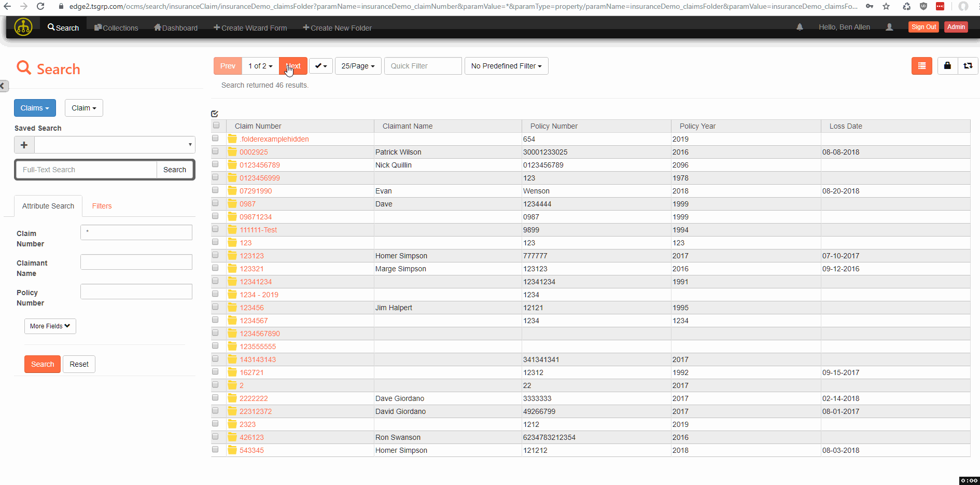The image size is (980, 485).
Task: Open folder icon for claim 0987
Action: click(232, 204)
